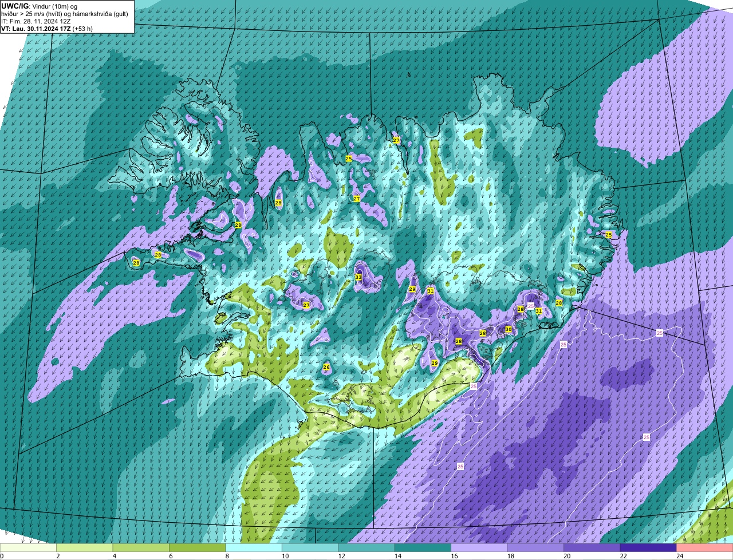733x560 pixels.
Task: Click the 10–12 m/s legend color band
Action: point(310,547)
